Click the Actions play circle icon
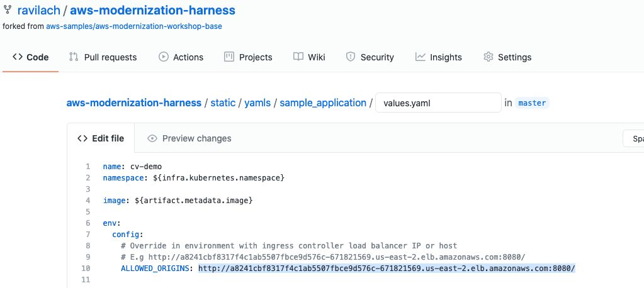Viewport: 644px width, 288px height. [x=164, y=57]
